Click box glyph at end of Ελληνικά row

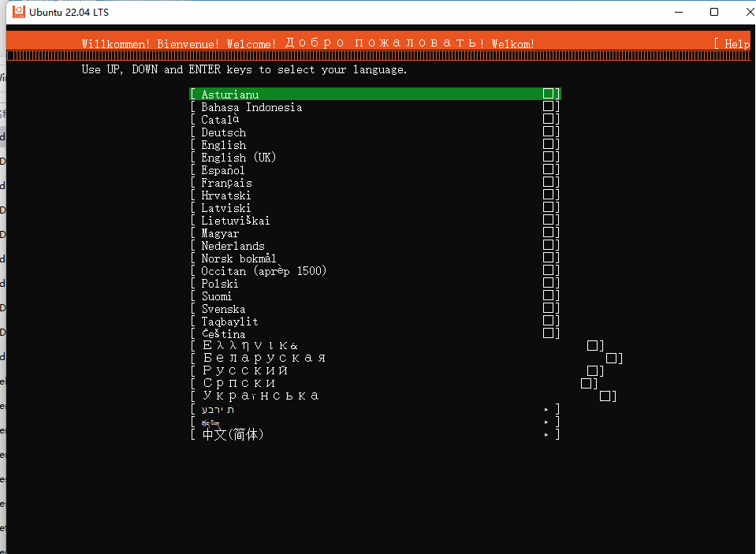coord(593,346)
